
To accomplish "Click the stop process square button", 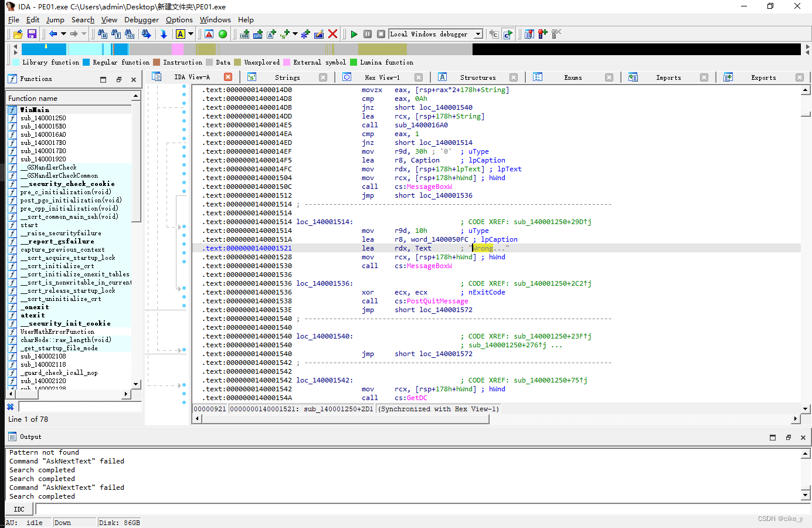I will [x=381, y=34].
